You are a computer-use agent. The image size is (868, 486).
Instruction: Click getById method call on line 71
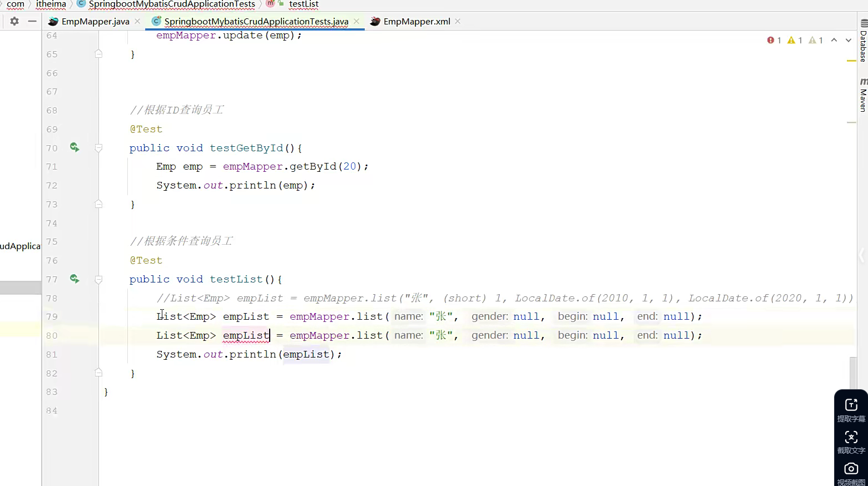[313, 166]
